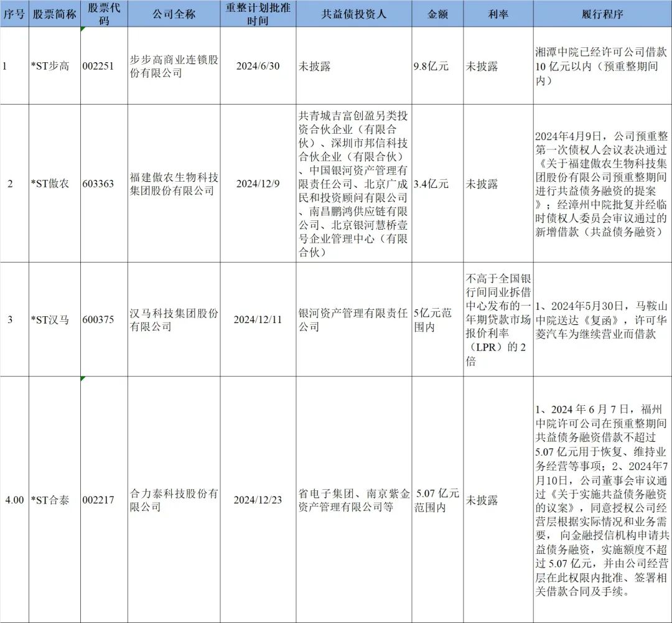
Task: Click the *ST傲农 stock name cell
Action: coord(54,183)
